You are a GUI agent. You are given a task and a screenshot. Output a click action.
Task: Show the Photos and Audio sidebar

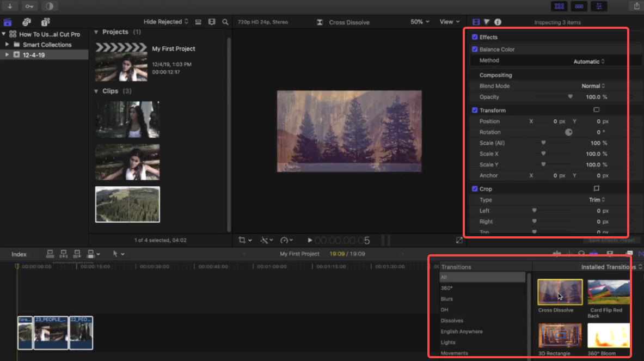(26, 22)
